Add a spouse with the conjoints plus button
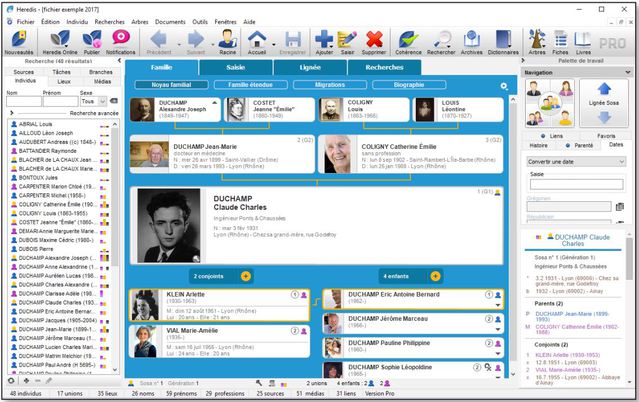The image size is (639, 402). pos(246,276)
